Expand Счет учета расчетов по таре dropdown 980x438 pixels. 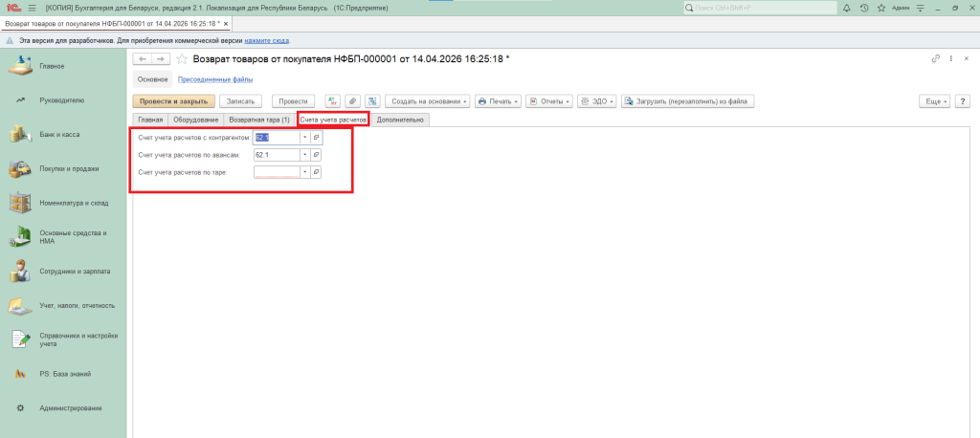(x=304, y=172)
